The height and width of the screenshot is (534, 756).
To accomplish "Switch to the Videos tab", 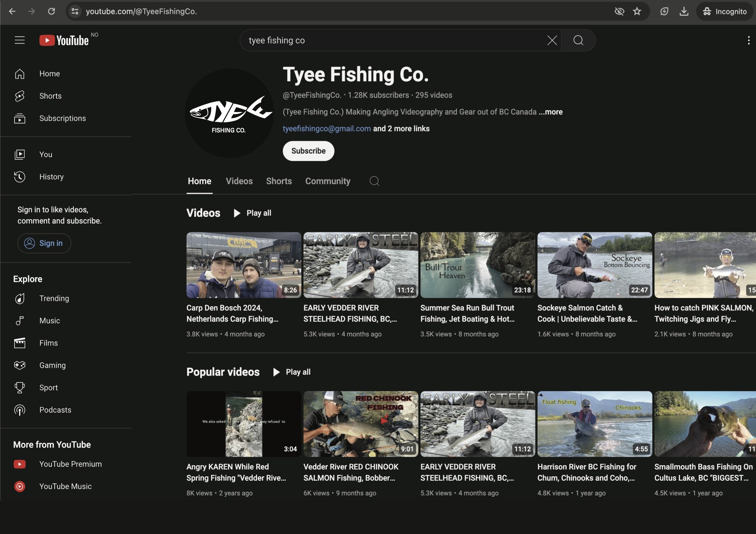I will (239, 181).
